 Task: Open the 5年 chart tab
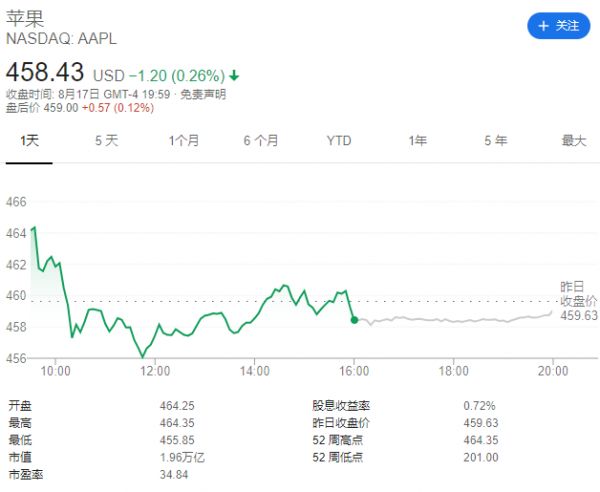coord(495,141)
